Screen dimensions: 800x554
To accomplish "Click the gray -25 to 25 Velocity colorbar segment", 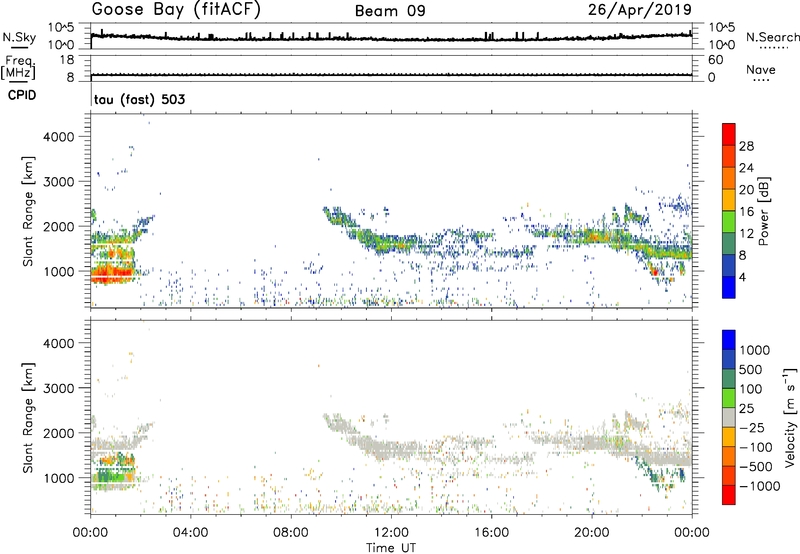I will (729, 417).
